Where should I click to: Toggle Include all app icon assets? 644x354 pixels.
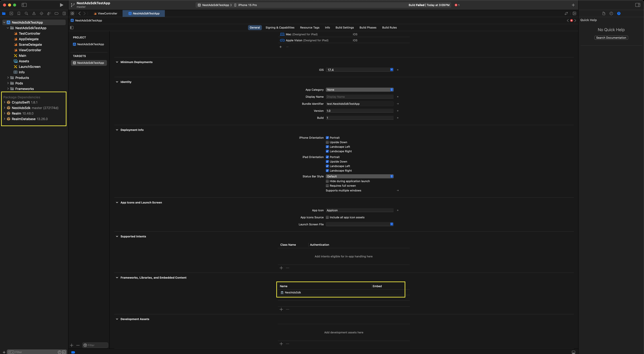pos(327,217)
